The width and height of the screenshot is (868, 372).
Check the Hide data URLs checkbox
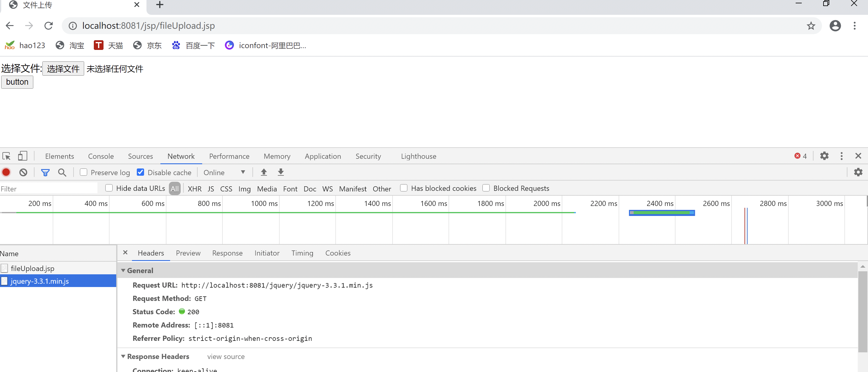(109, 188)
